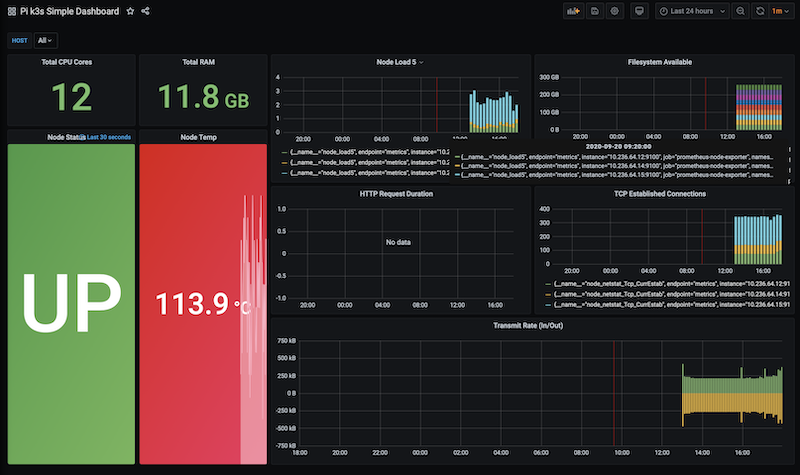Screen dimensions: 800x475
Task: Click the 113.9 °C node temperature reading
Action: click(203, 304)
